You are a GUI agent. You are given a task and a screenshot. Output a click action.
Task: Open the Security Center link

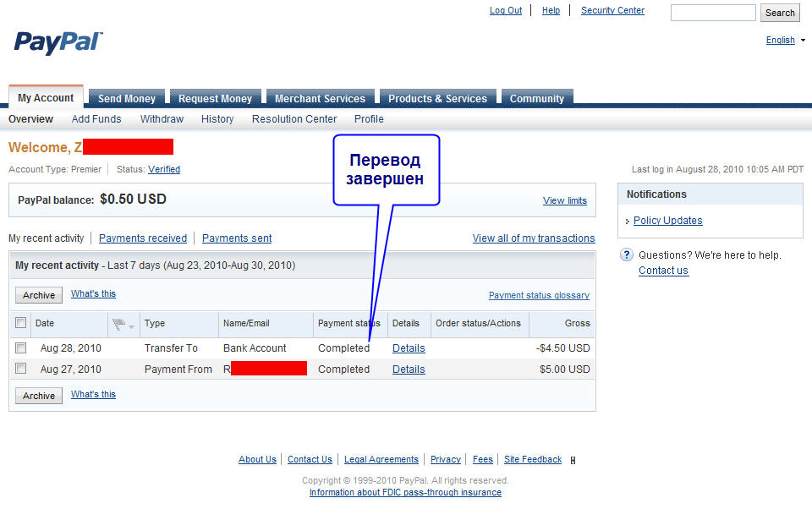tap(612, 10)
